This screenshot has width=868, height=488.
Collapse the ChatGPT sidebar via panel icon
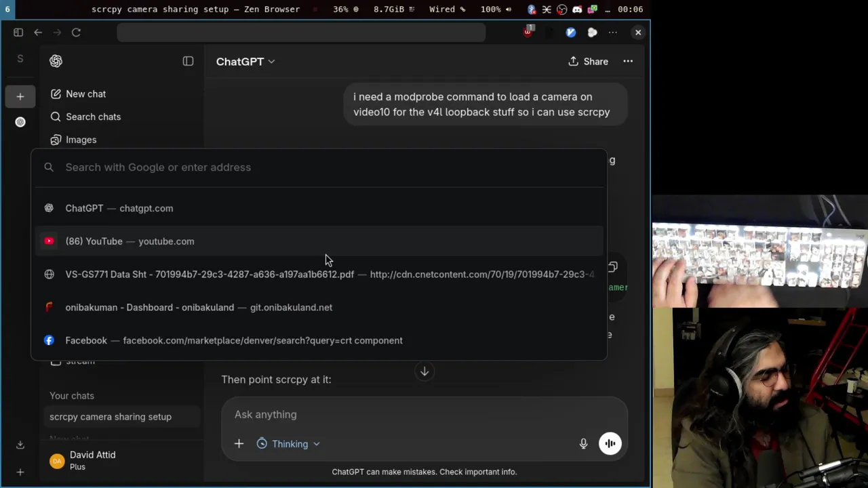tap(188, 61)
